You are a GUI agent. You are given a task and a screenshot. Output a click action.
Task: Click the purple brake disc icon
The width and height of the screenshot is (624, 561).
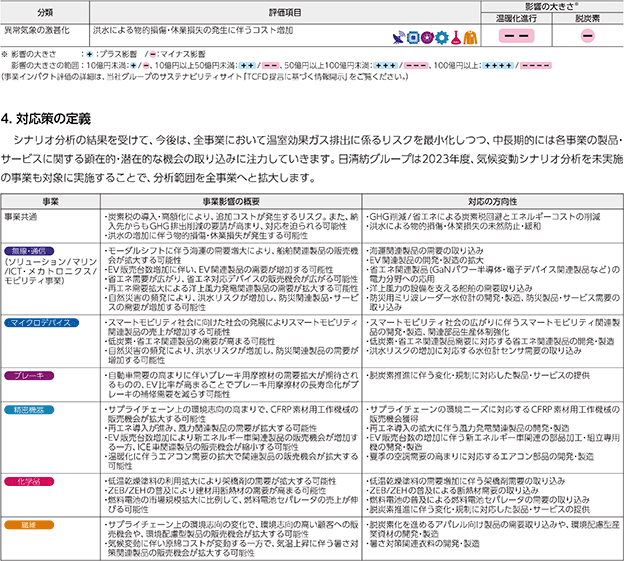(x=427, y=37)
